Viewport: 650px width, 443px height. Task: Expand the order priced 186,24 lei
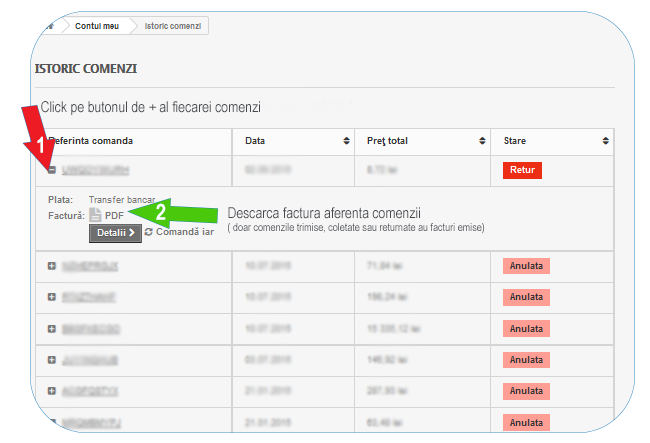(x=52, y=297)
